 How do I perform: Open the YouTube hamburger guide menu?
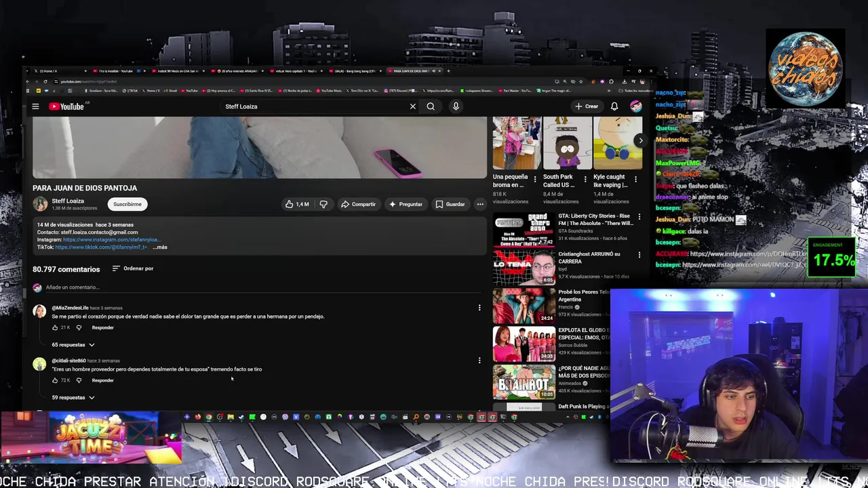click(35, 106)
